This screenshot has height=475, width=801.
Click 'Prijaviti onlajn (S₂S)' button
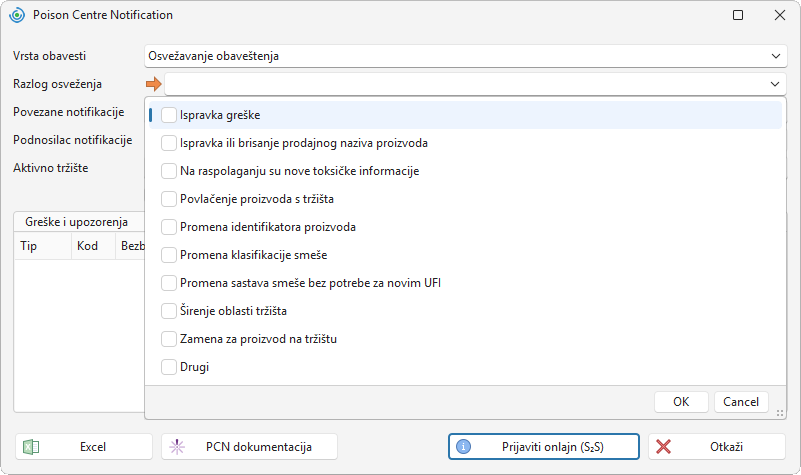[x=544, y=447]
